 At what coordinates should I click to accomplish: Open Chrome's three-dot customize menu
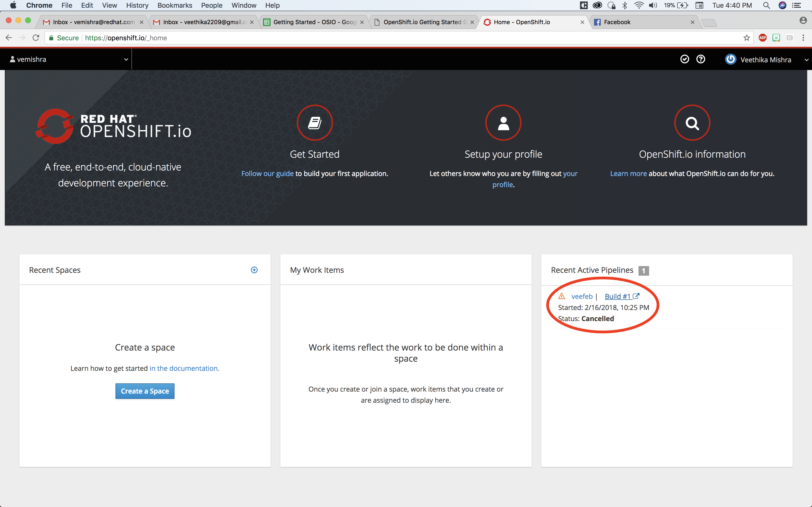pyautogui.click(x=804, y=38)
